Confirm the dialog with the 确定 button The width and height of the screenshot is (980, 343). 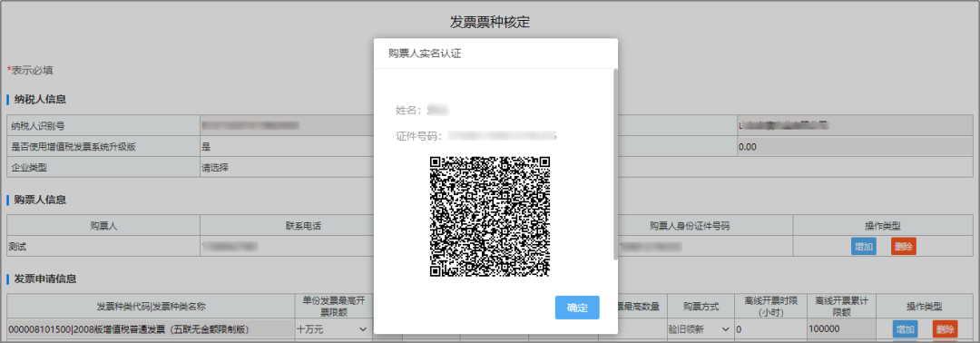577,308
